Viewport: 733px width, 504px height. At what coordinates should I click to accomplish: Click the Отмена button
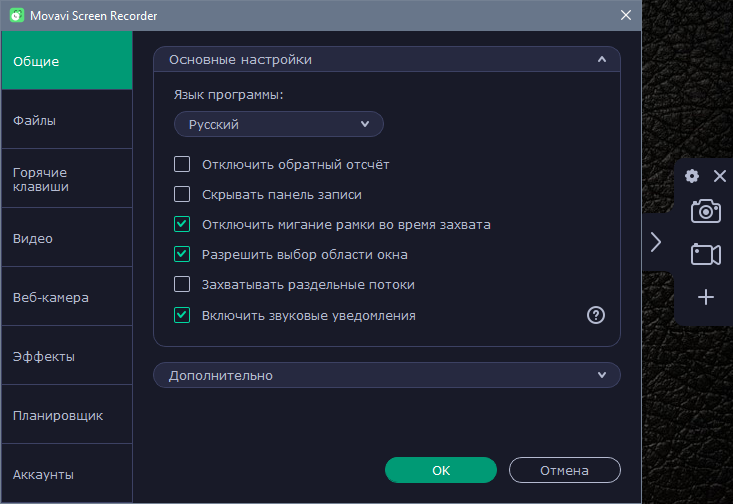[x=565, y=470]
